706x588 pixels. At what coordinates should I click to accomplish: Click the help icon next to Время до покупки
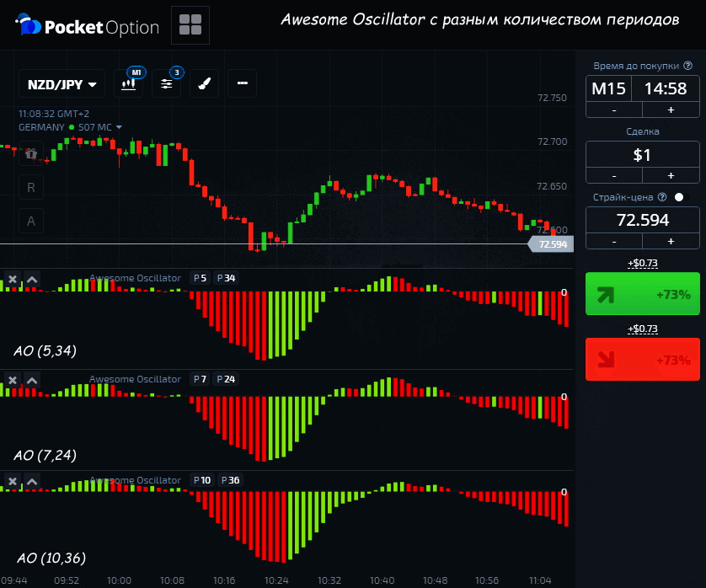(687, 65)
